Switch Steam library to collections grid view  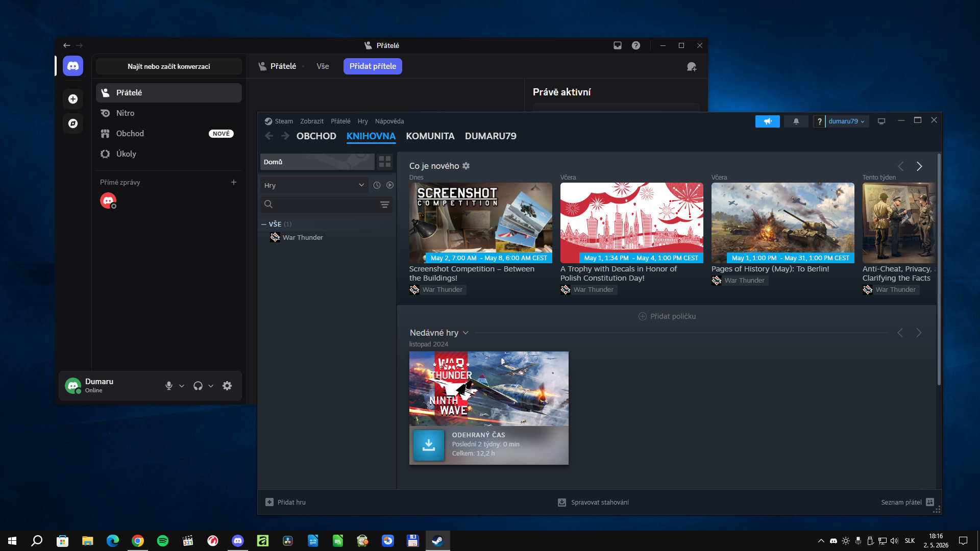pyautogui.click(x=385, y=162)
